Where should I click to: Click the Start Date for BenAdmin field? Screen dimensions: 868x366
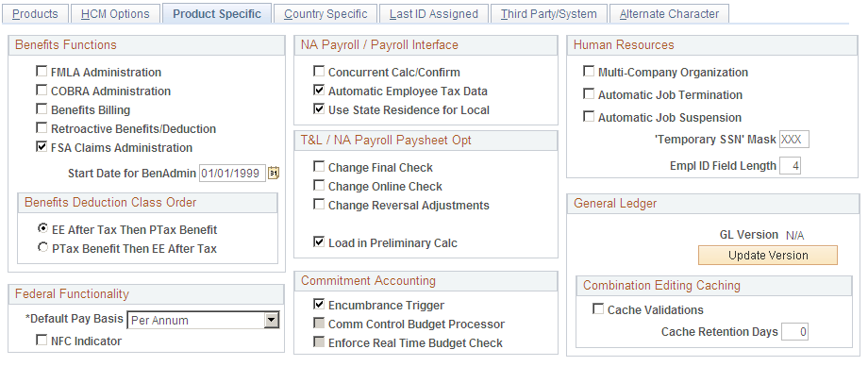232,174
